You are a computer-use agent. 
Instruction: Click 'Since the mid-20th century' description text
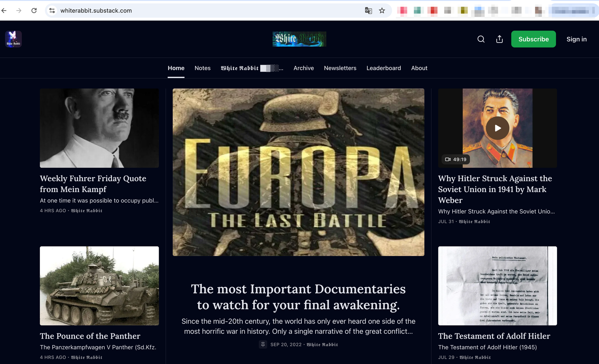pyautogui.click(x=298, y=326)
